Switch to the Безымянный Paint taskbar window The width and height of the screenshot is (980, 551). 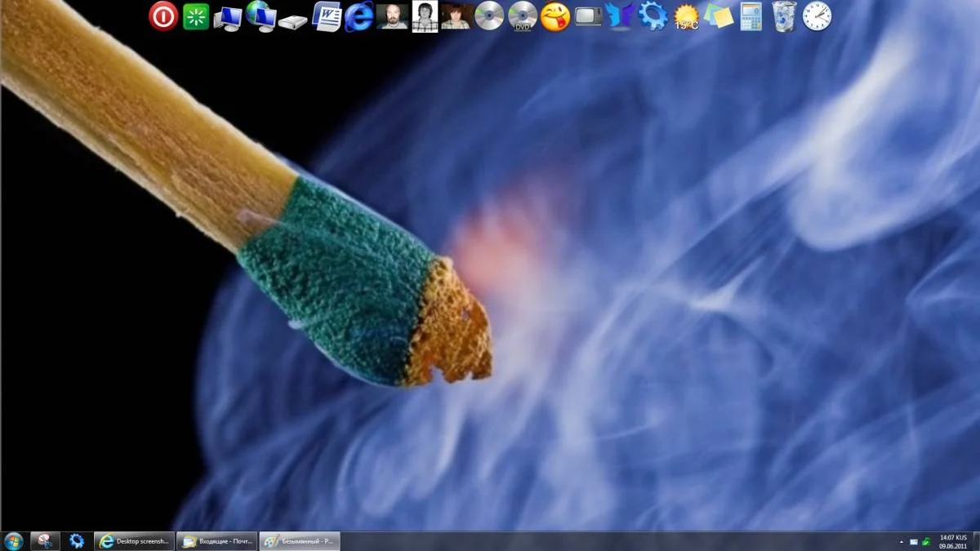click(300, 540)
